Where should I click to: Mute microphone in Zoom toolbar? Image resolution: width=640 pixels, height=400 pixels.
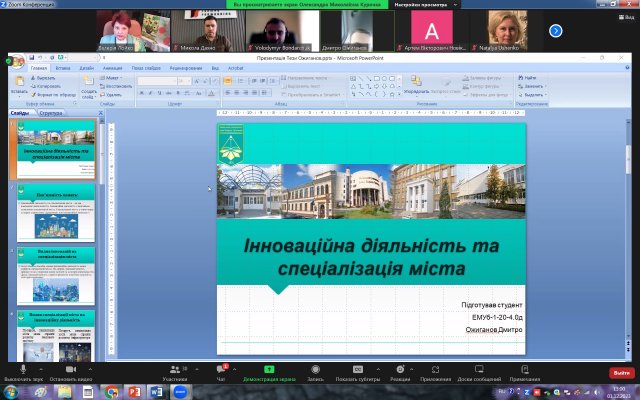click(x=21, y=370)
